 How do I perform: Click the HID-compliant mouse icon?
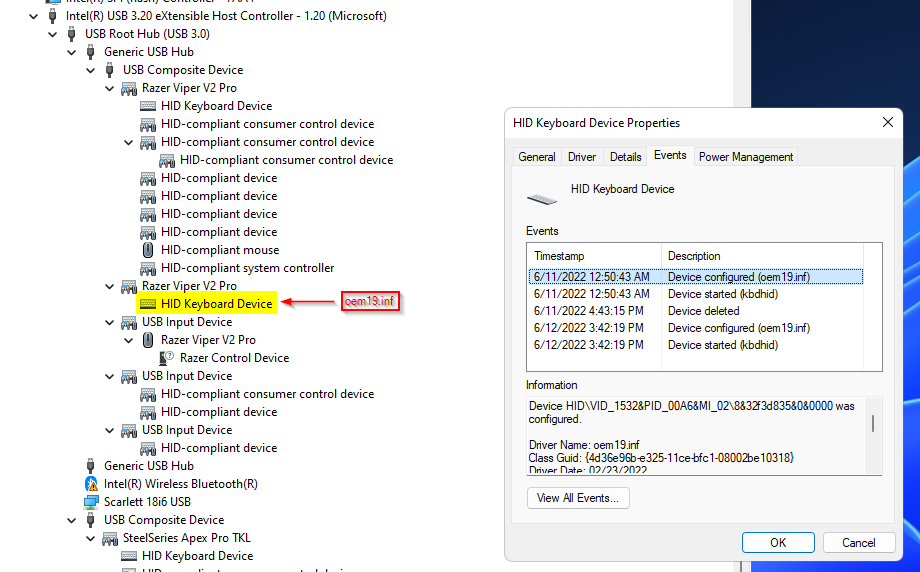click(x=148, y=250)
